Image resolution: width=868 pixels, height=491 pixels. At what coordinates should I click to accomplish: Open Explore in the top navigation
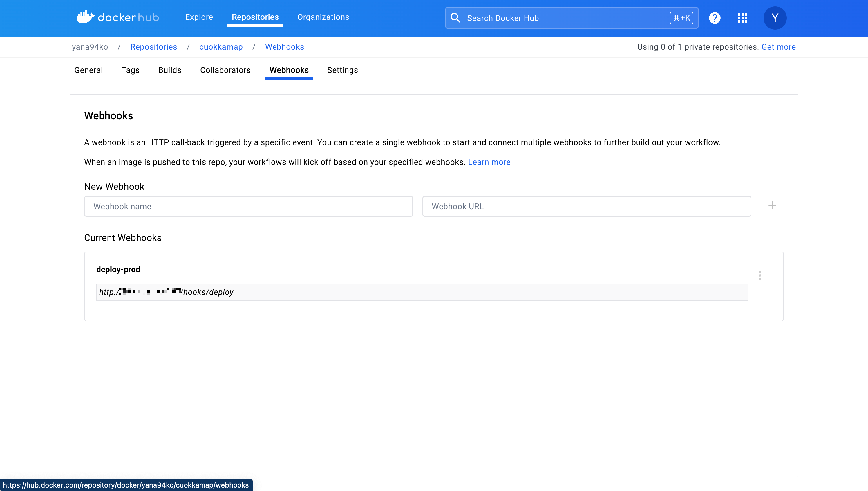(x=199, y=17)
